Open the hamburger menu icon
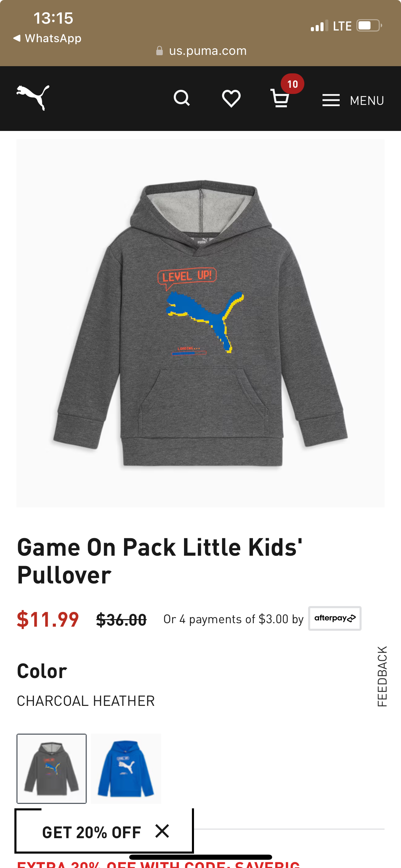 (331, 100)
